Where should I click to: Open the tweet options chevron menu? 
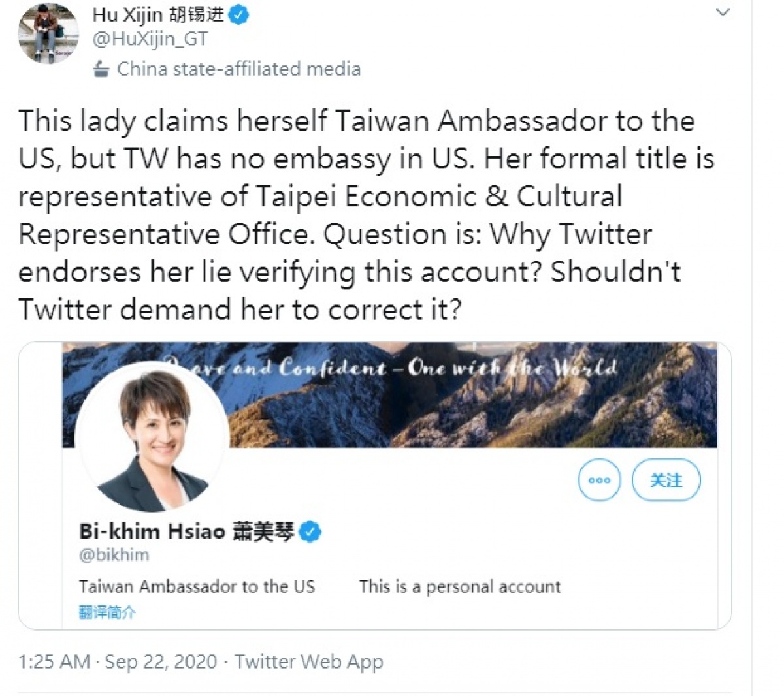(723, 12)
